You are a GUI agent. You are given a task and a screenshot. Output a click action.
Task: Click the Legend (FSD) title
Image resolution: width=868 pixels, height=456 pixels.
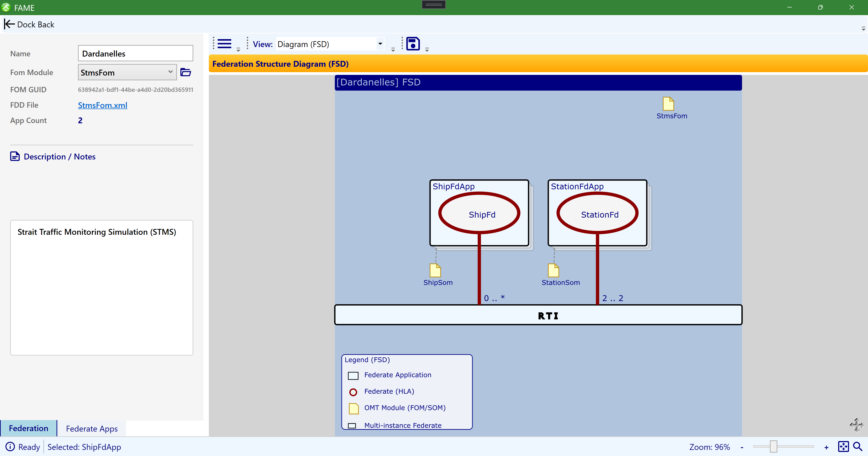pos(367,360)
